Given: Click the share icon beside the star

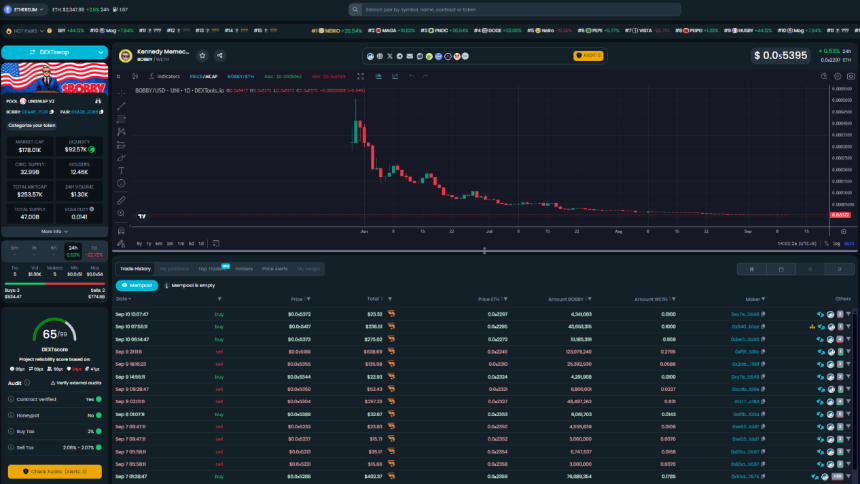Looking at the screenshot, I should (219, 55).
